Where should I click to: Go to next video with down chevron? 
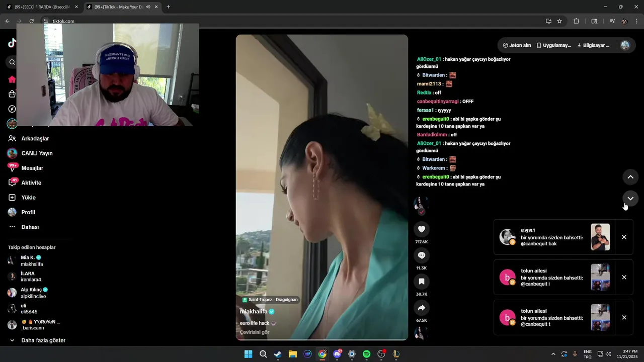point(630,199)
